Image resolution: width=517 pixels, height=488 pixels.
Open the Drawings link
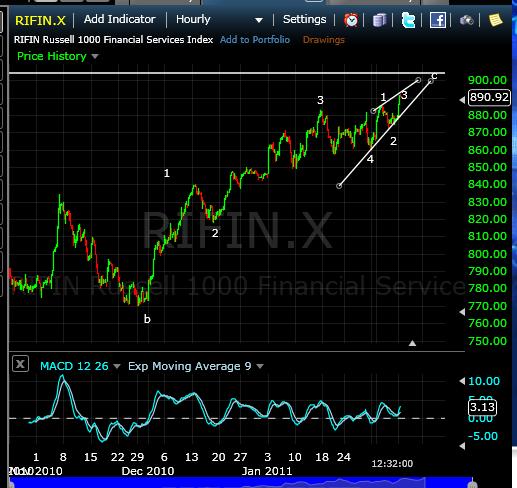point(323,40)
